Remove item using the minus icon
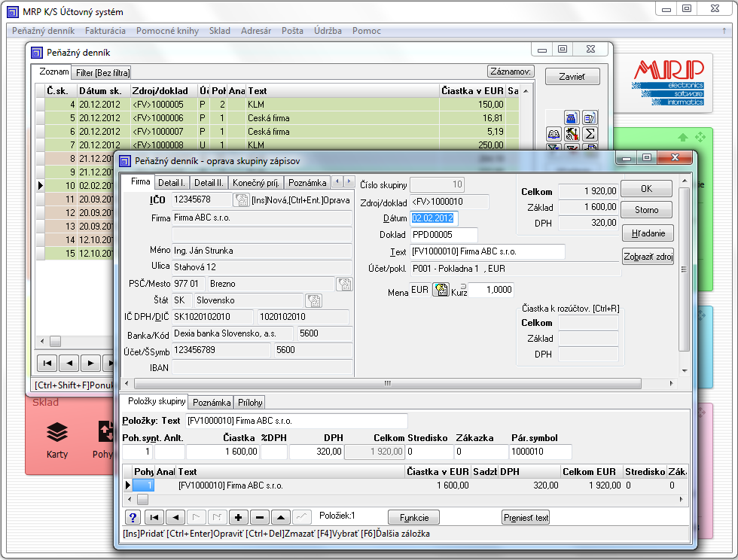Image resolution: width=738 pixels, height=560 pixels. click(260, 517)
